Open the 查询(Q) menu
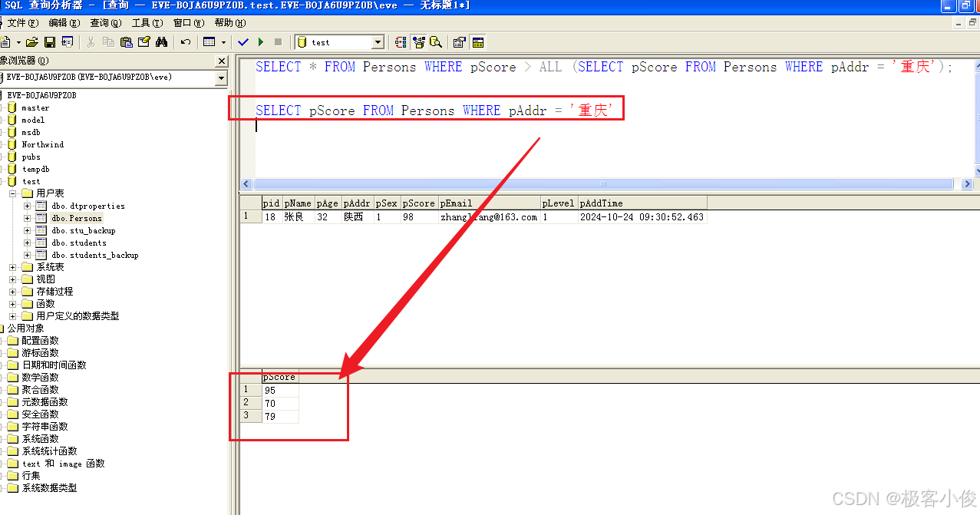This screenshot has width=980, height=515. [x=105, y=23]
